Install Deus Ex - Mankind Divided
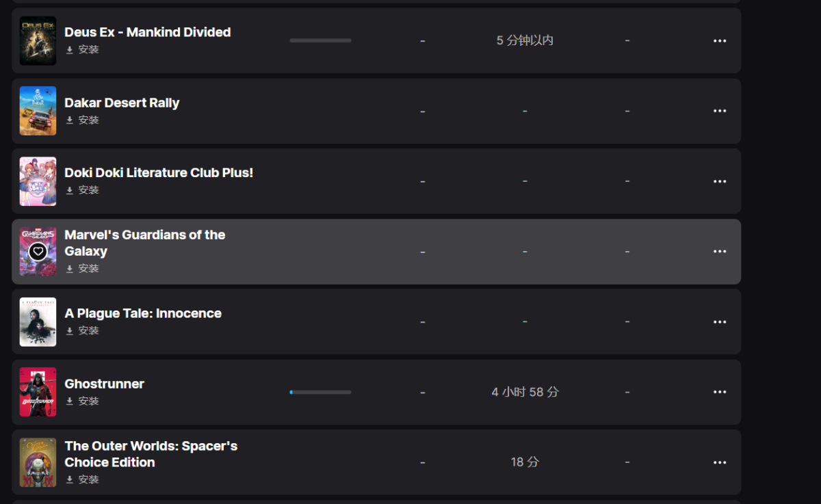 pyautogui.click(x=82, y=50)
